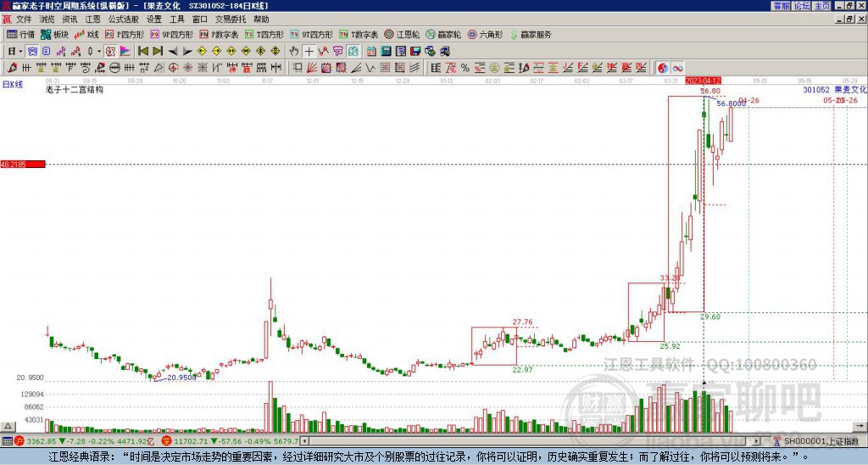The image size is (868, 465).
Task: Select the percent % retracement tool
Action: pyautogui.click(x=465, y=68)
